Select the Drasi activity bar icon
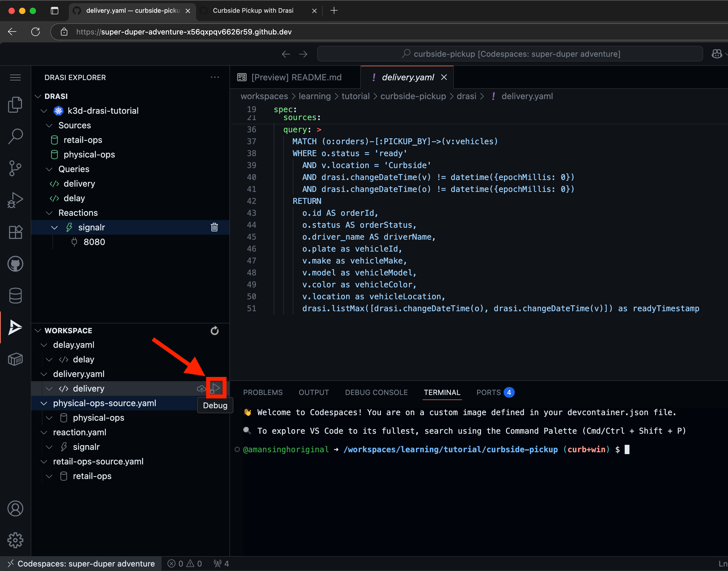728x571 pixels. (15, 327)
